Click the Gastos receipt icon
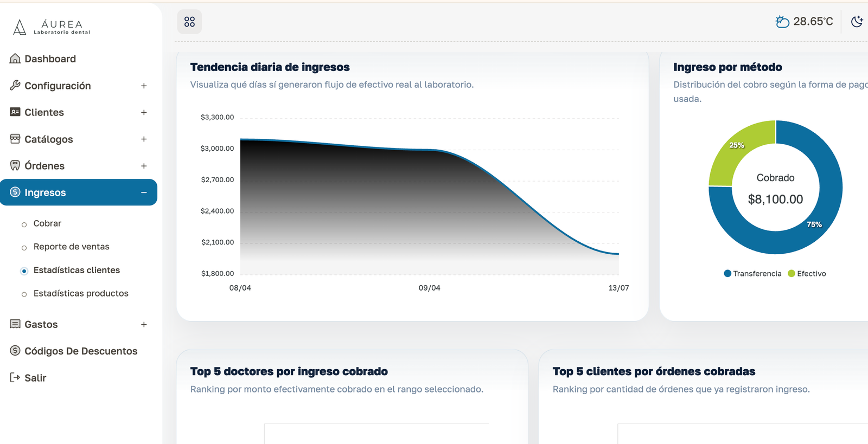868x444 pixels. pyautogui.click(x=15, y=324)
